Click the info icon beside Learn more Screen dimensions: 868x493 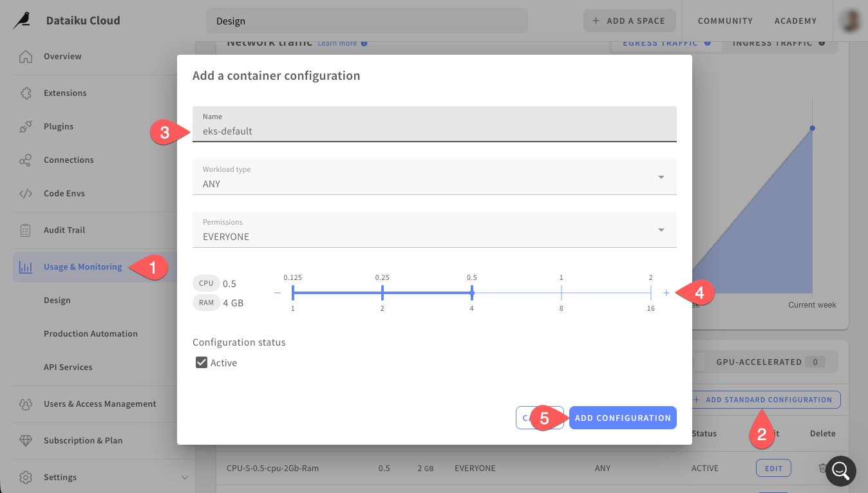(364, 44)
